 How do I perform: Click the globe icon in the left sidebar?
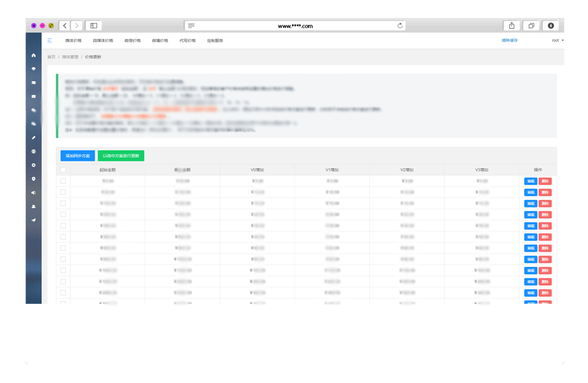[33, 151]
